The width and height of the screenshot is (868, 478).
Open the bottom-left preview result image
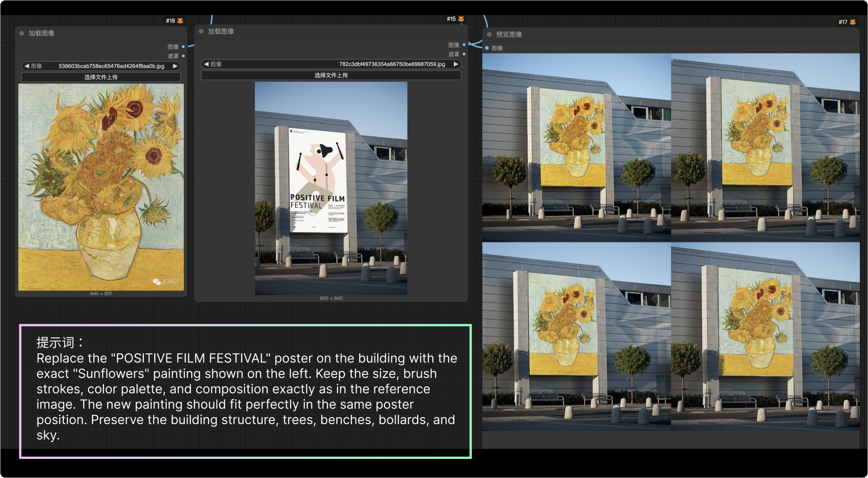click(x=576, y=336)
